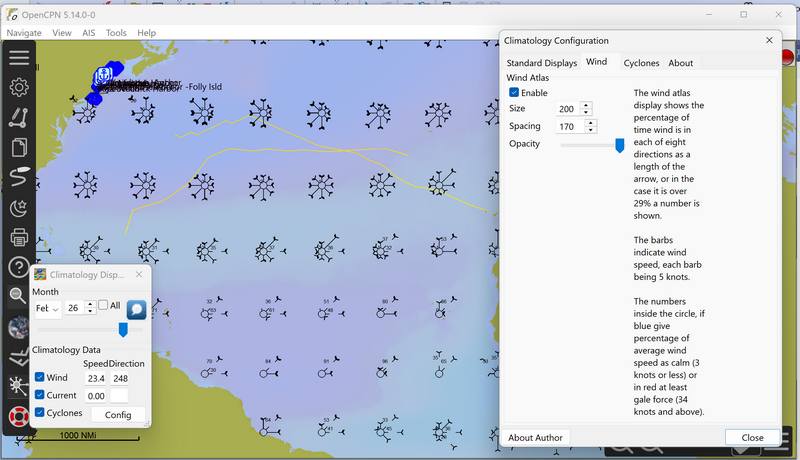The image size is (800, 460).
Task: Click the anchor waypoint marker on the chart
Action: click(103, 76)
